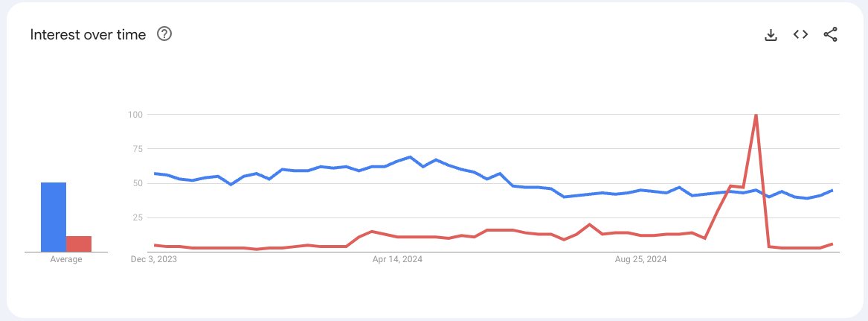The height and width of the screenshot is (321, 868).
Task: Select the Dec 3, 2023 date label
Action: [x=154, y=260]
